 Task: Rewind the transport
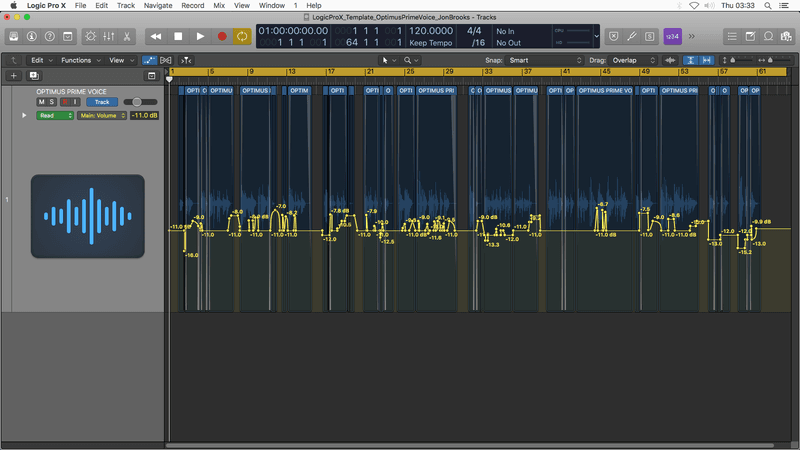(x=156, y=36)
